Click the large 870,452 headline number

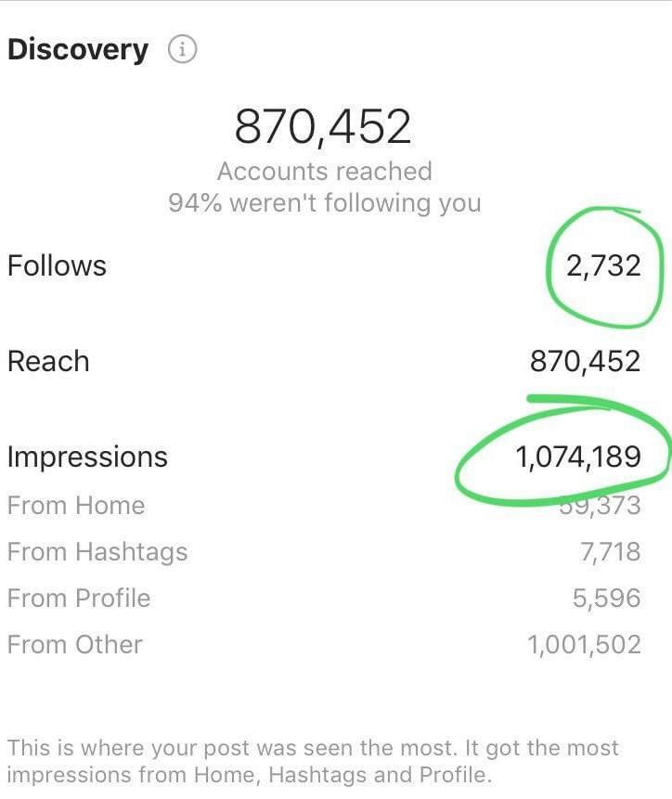coord(323,127)
